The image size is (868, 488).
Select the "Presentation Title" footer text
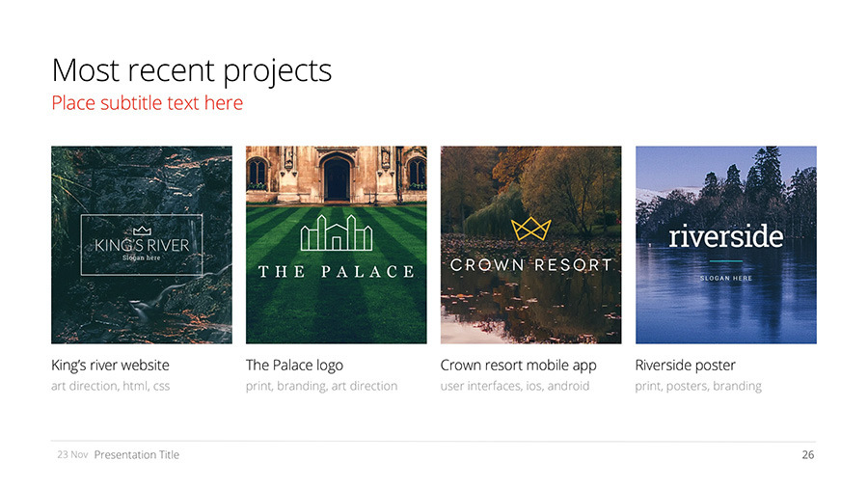tap(136, 455)
